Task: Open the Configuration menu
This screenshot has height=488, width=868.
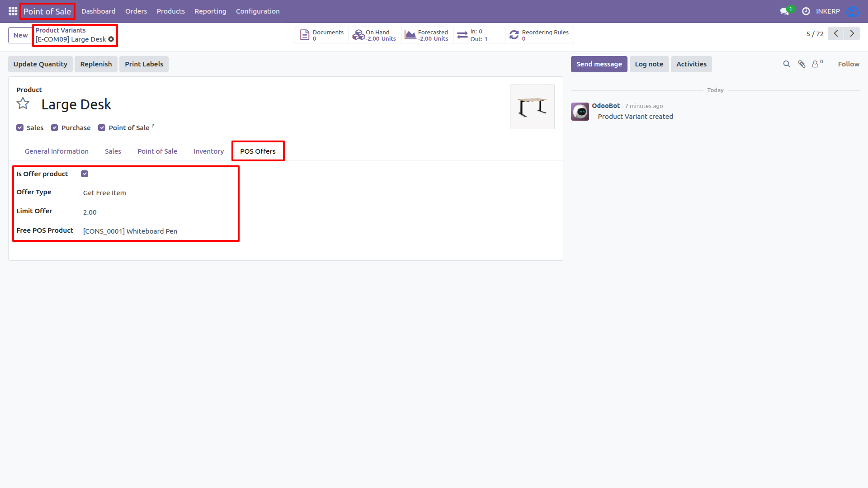Action: coord(258,11)
